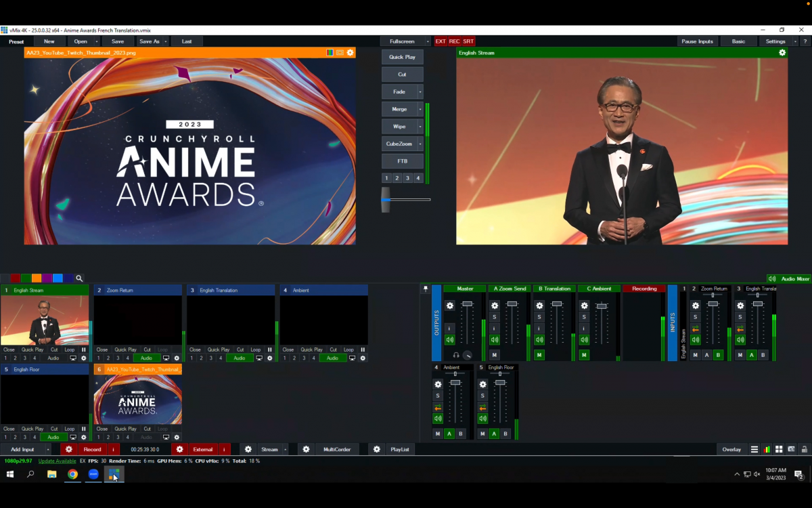Toggle M button on C Ambient output
The width and height of the screenshot is (812, 508).
coord(584,355)
